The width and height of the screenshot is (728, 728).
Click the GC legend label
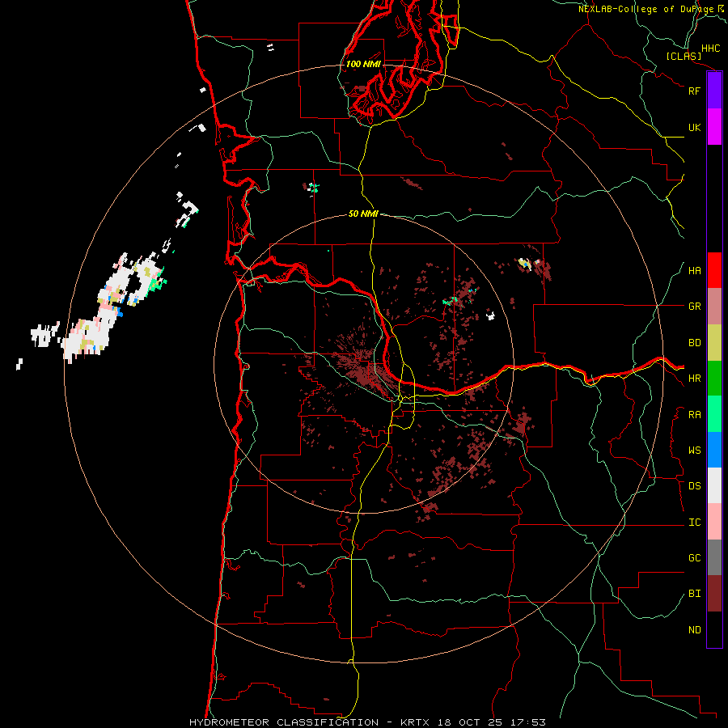point(695,558)
